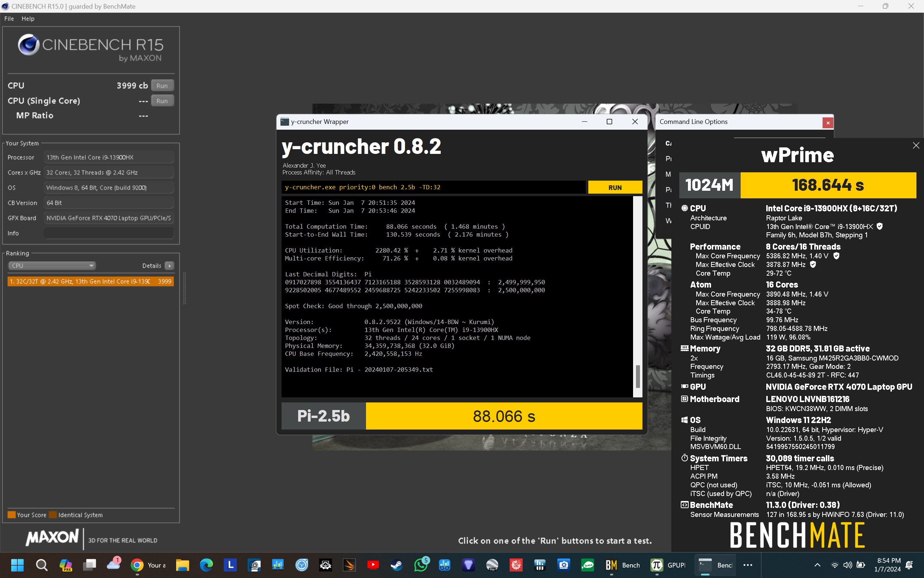This screenshot has width=924, height=578.
Task: Run the Cinebench CPU test
Action: point(162,86)
